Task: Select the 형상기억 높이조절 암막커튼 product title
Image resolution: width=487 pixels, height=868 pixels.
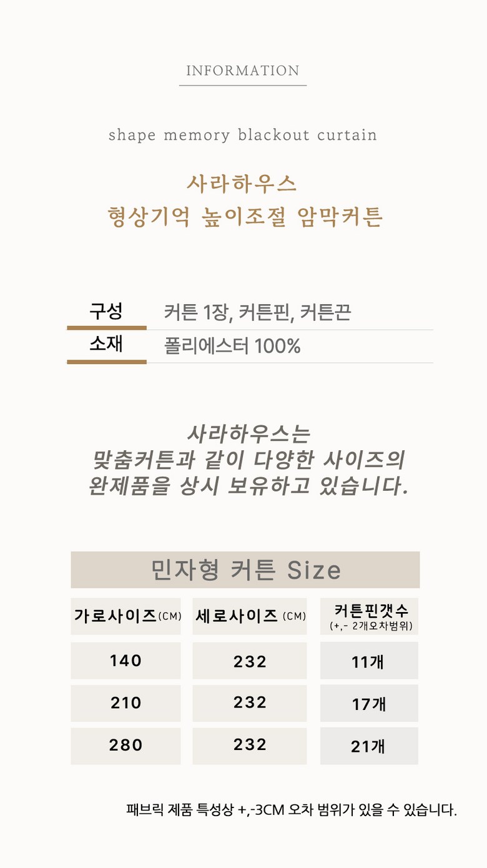Action: point(244,217)
